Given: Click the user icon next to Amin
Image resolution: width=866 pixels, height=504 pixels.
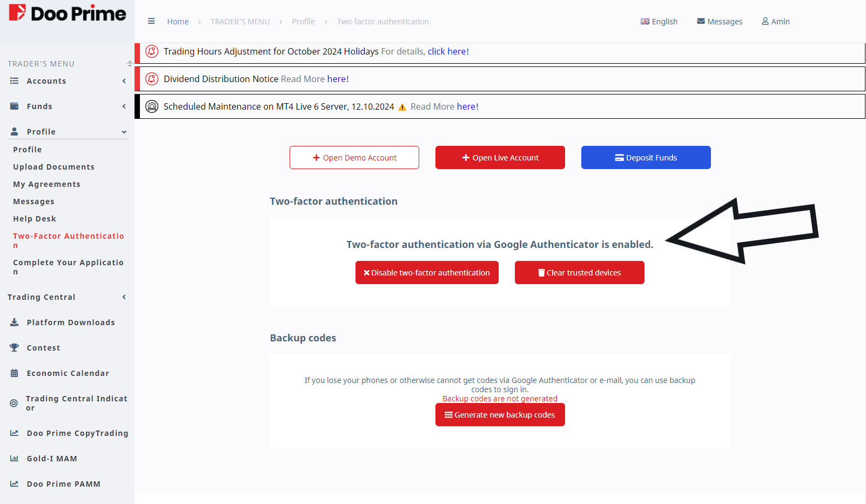Looking at the screenshot, I should coord(765,21).
